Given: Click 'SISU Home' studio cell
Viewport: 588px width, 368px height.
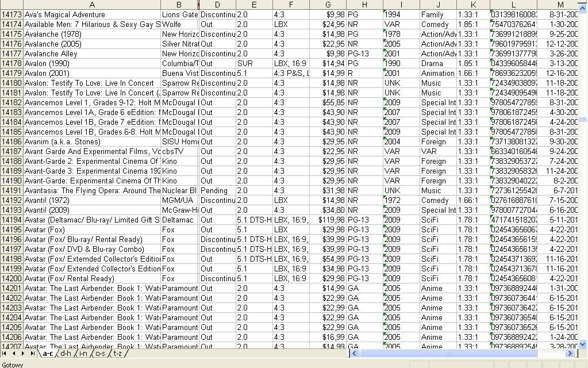Looking at the screenshot, I should (x=179, y=142).
